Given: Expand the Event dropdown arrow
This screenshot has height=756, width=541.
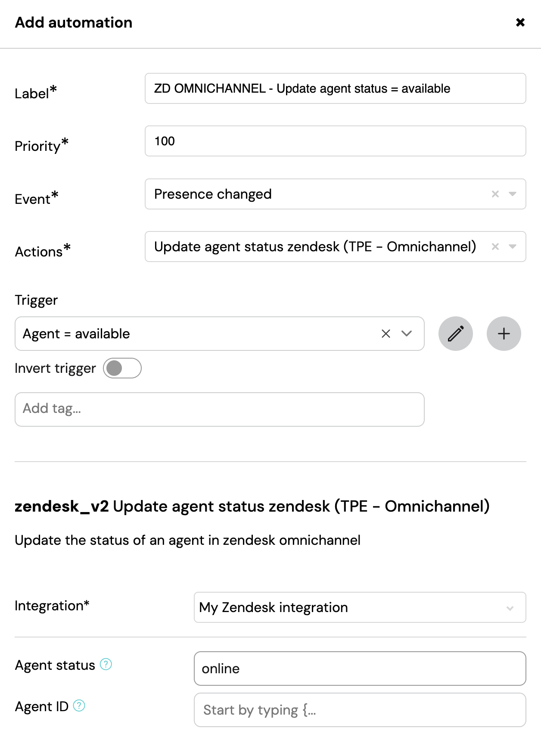Looking at the screenshot, I should click(513, 194).
